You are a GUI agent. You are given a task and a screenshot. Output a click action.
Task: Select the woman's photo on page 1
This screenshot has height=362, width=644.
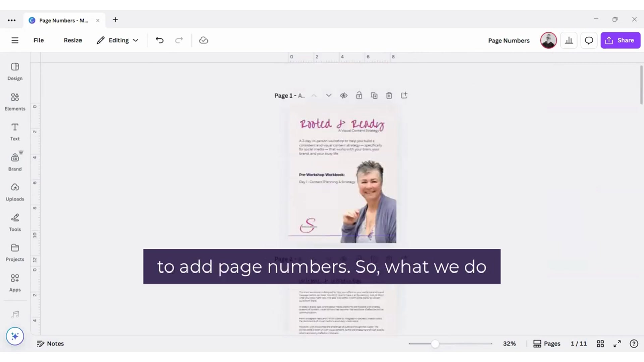pos(369,201)
